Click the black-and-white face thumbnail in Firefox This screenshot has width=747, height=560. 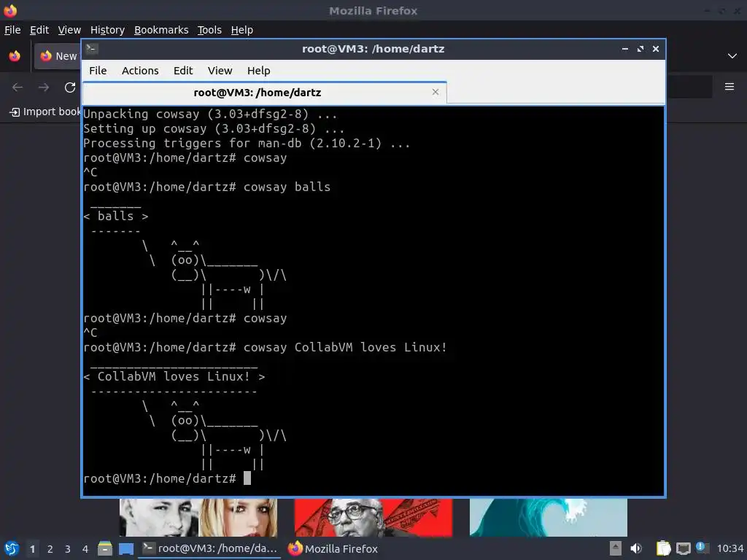[x=158, y=518]
